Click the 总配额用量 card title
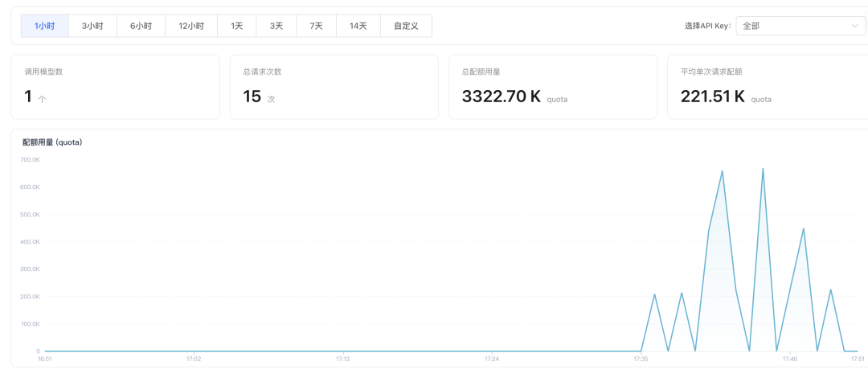 click(x=481, y=72)
